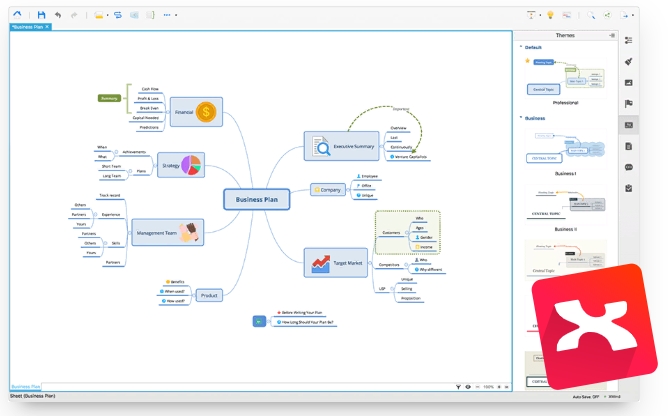Viewport: 668px width, 416px height.
Task: Click the 100% zoom level value
Action: 488,387
